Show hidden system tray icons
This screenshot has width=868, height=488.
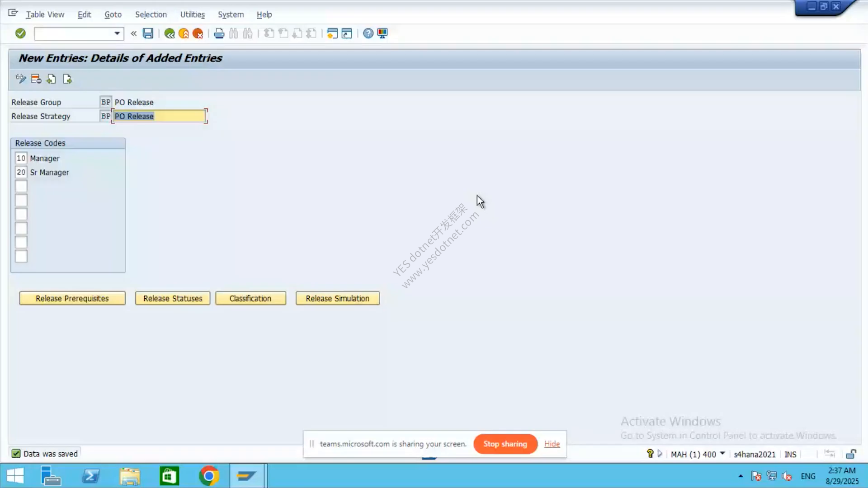(x=741, y=476)
